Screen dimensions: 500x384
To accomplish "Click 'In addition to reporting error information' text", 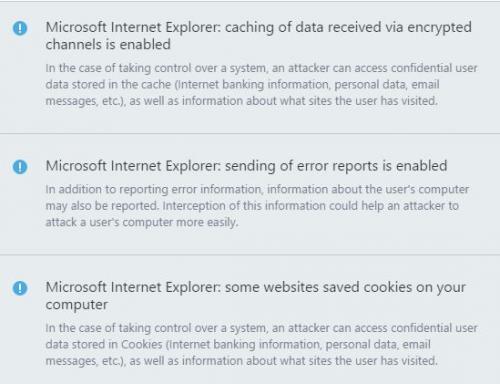I will click(x=154, y=189).
